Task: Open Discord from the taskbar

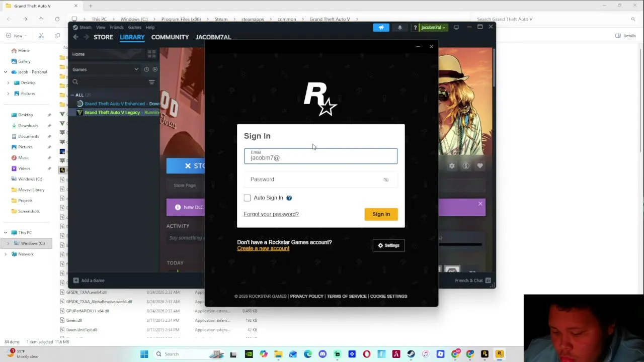Action: point(323,354)
